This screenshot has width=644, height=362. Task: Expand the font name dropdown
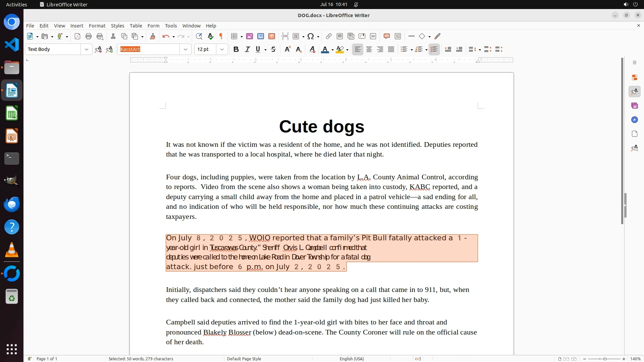[x=185, y=50]
